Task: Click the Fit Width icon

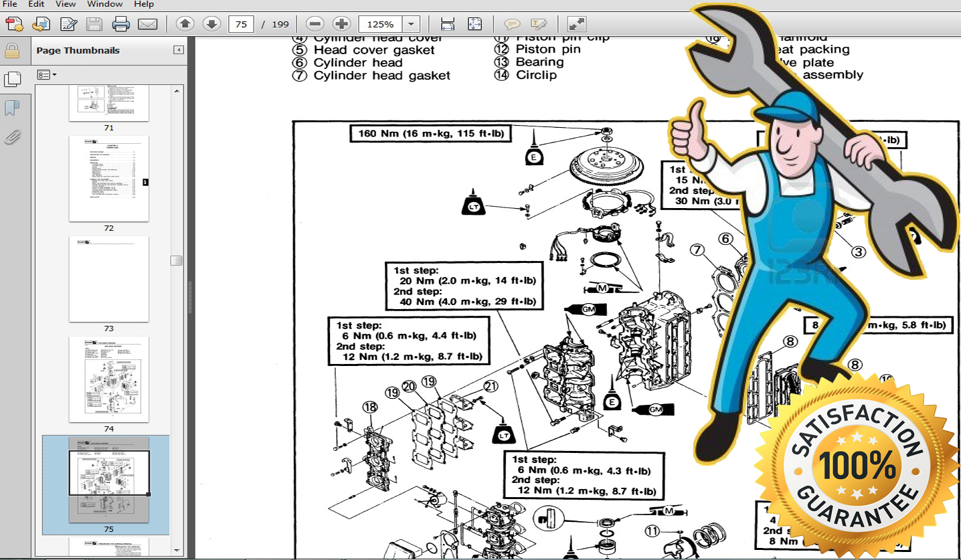Action: pyautogui.click(x=447, y=23)
